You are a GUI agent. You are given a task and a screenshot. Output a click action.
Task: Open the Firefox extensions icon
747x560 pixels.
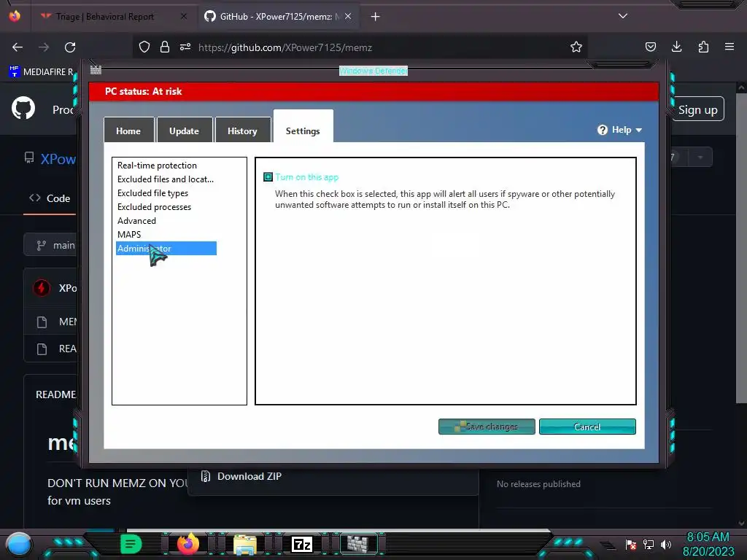[x=703, y=47]
